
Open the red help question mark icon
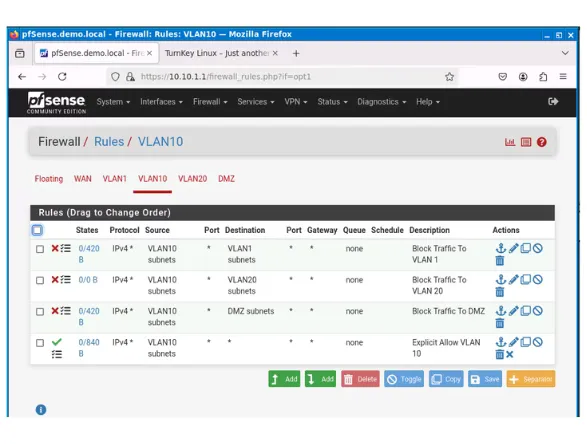point(541,142)
